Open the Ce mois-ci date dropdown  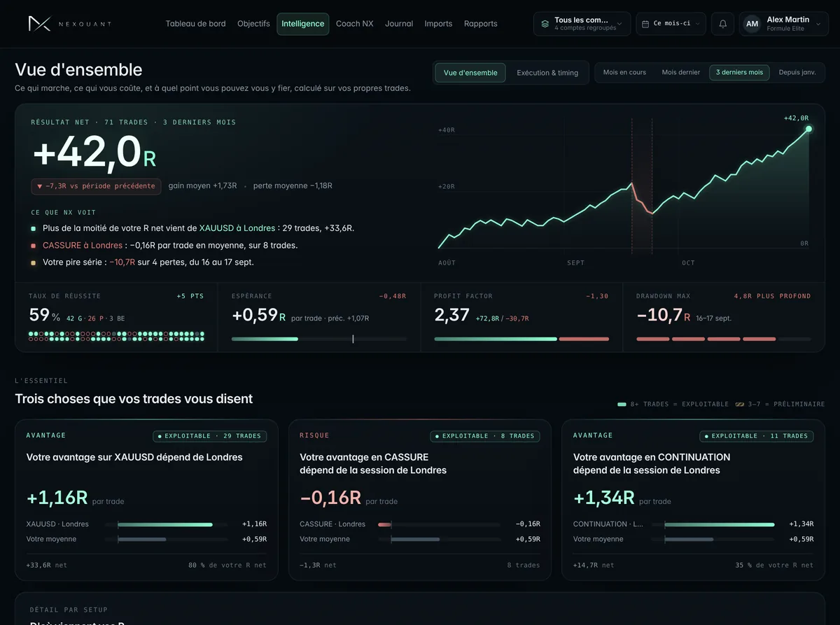[x=671, y=24]
